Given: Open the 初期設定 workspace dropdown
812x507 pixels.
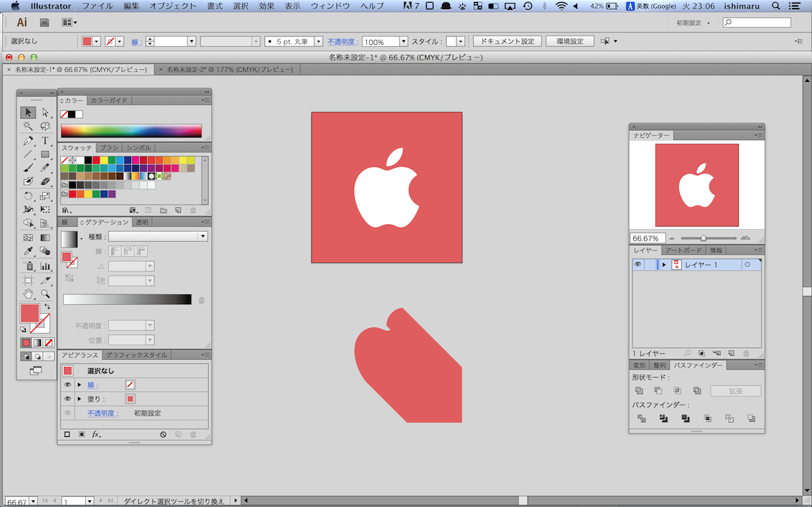Looking at the screenshot, I should click(x=693, y=22).
